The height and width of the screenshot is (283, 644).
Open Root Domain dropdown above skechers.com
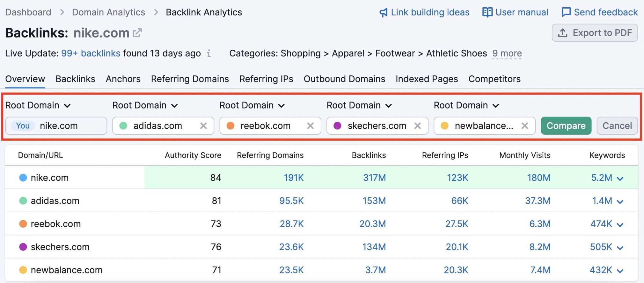coord(359,105)
